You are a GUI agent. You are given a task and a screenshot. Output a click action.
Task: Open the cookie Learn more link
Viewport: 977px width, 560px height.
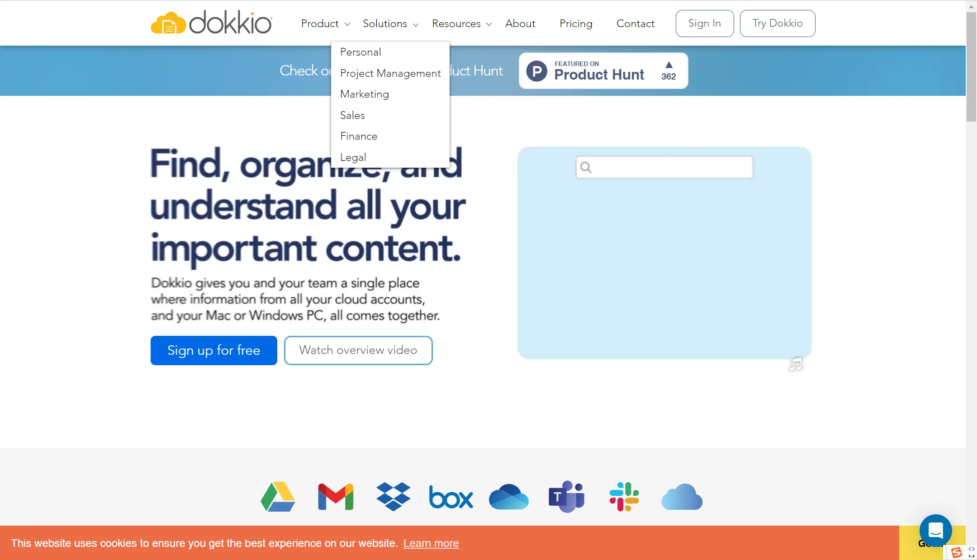[x=431, y=543]
